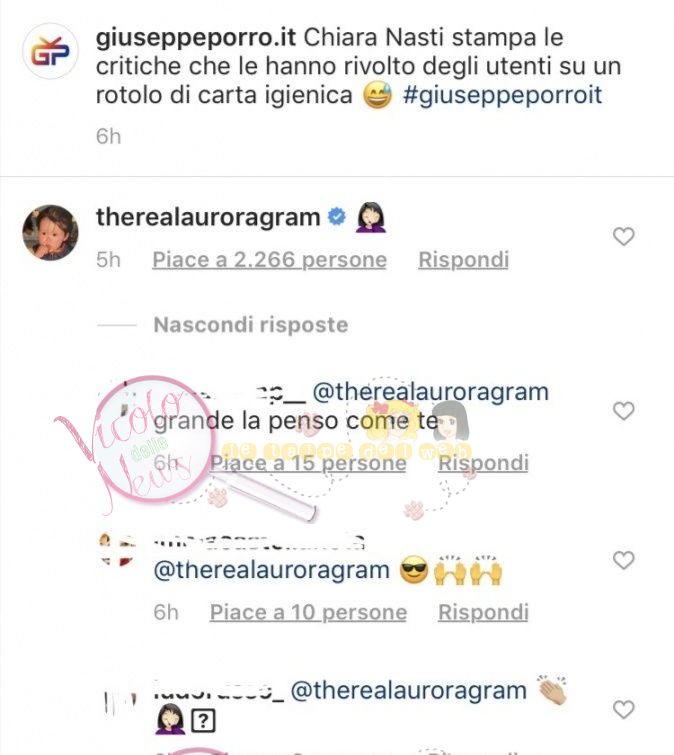View the 'Piace a 2.266 persone' list
The width and height of the screenshot is (674, 755).
(x=270, y=260)
